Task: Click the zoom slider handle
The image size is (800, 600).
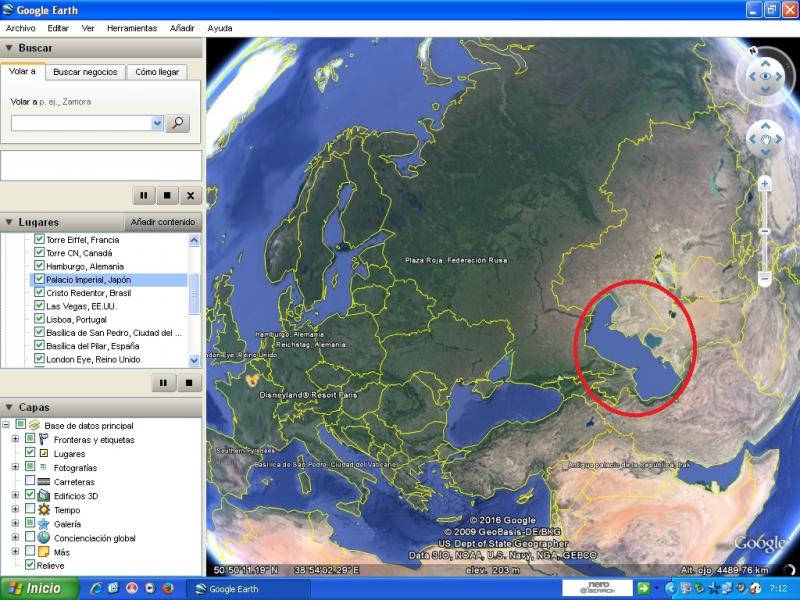Action: (764, 231)
